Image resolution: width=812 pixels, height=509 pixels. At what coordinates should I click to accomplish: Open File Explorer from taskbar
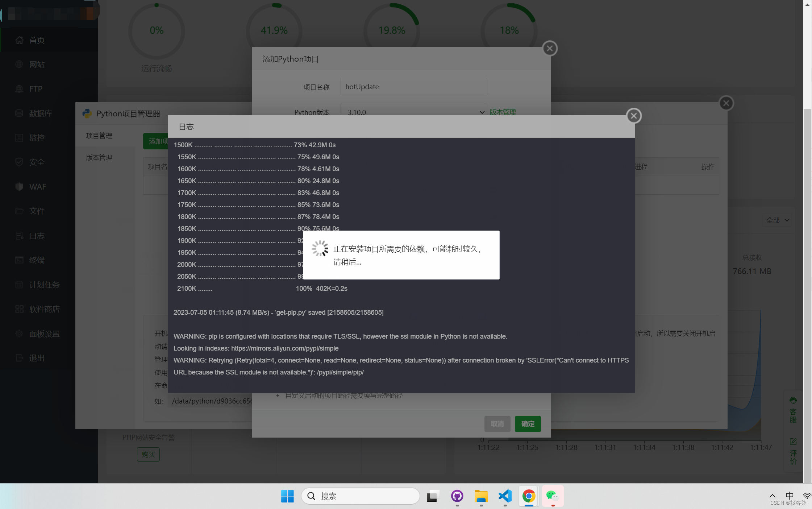[x=481, y=496]
